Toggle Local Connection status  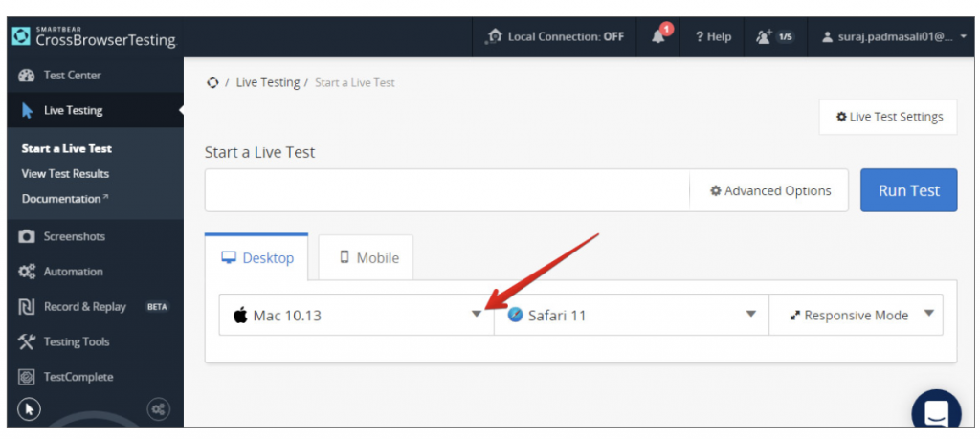pos(554,37)
